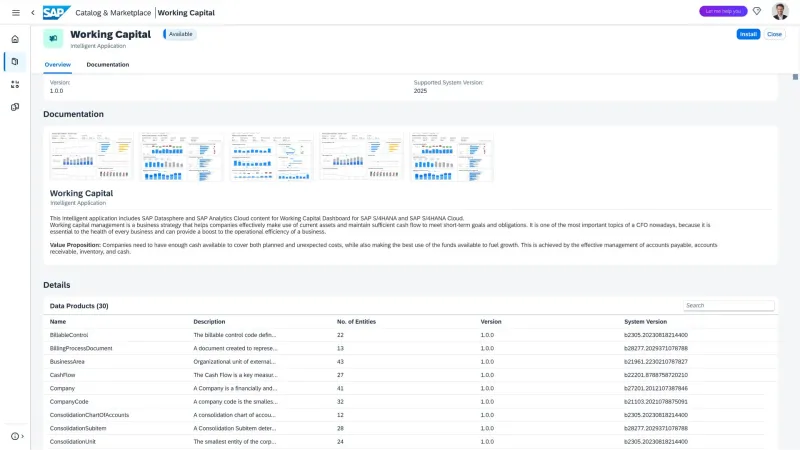The height and width of the screenshot is (450, 800).
Task: Open the fourth sidebar copy-style icon
Action: click(15, 107)
